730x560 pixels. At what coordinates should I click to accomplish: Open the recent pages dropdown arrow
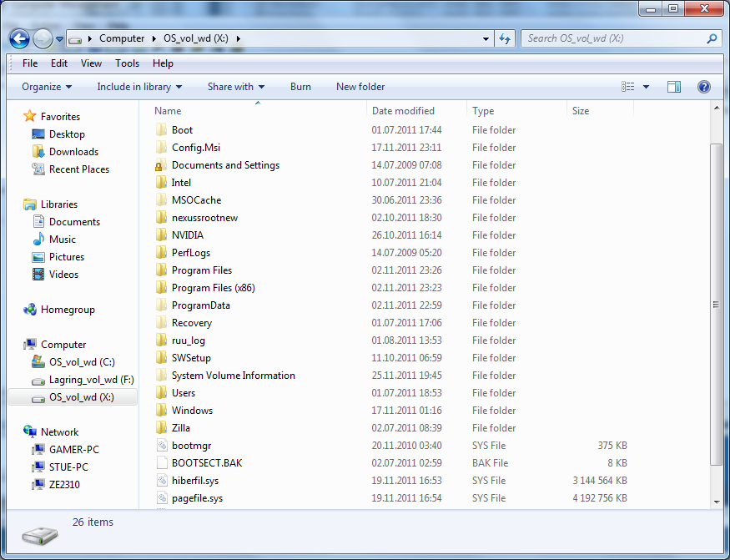click(59, 39)
